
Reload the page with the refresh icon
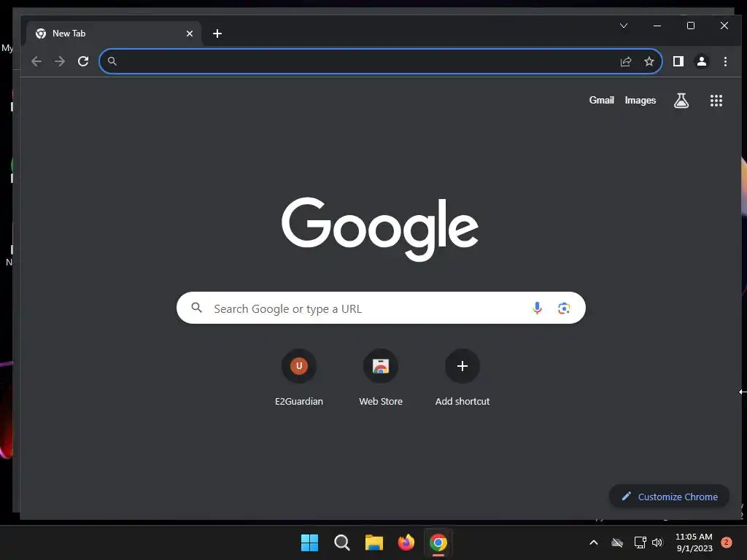tap(83, 61)
